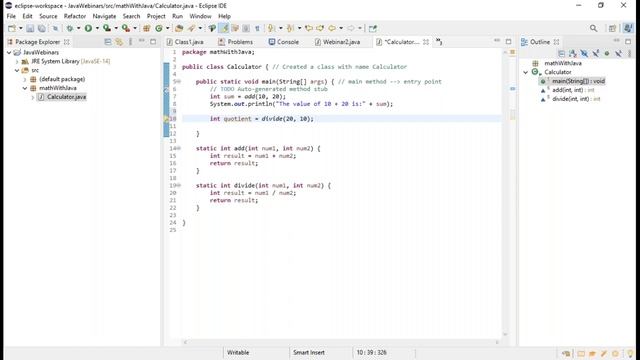Toggle Block Selection Mode icon

click(x=246, y=28)
